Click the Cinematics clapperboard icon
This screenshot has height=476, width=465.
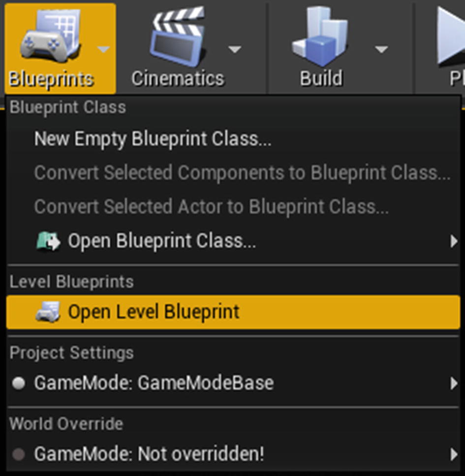tap(178, 36)
